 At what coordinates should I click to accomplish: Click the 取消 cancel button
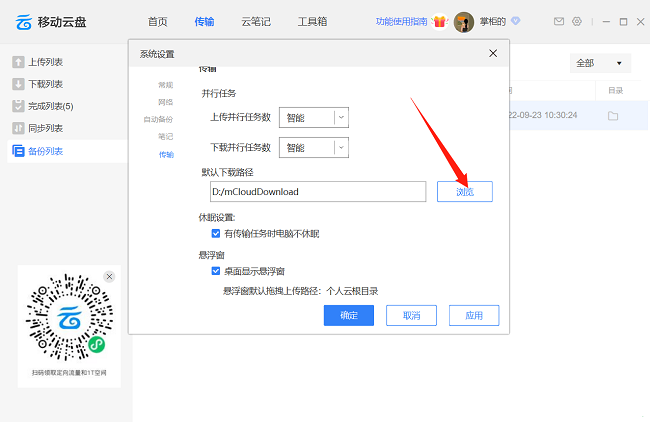click(x=411, y=315)
